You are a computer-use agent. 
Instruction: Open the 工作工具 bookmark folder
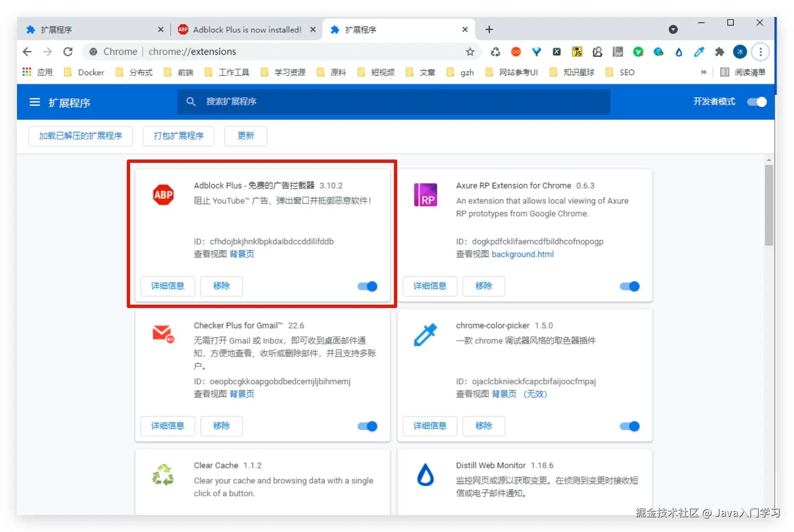click(227, 72)
